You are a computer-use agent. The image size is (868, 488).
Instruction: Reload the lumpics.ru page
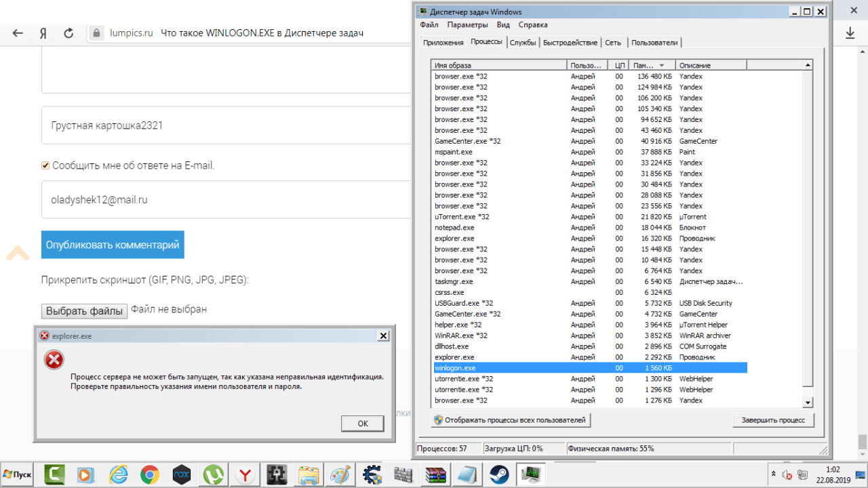point(68,33)
